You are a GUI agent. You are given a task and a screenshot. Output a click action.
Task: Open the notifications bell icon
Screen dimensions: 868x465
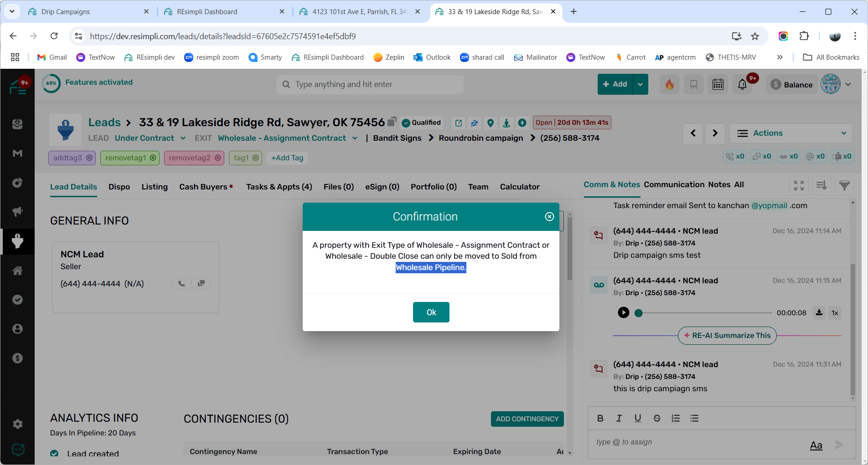[x=742, y=84]
